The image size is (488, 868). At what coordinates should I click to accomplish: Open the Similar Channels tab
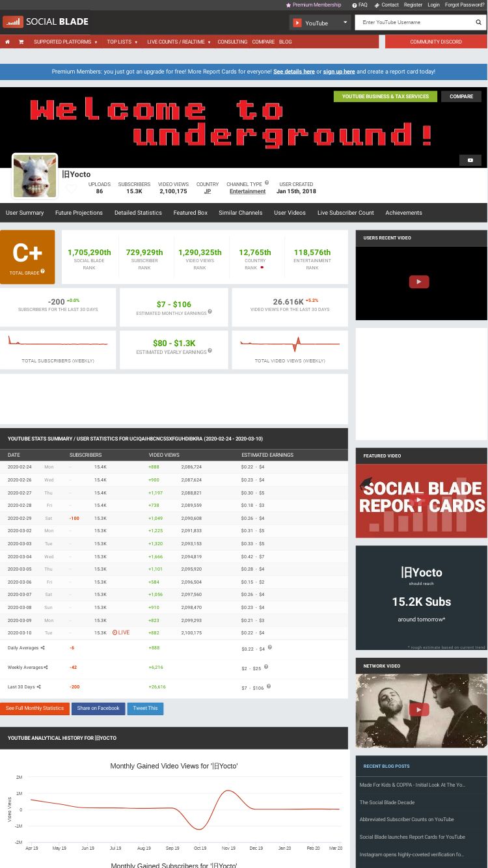[x=241, y=213]
